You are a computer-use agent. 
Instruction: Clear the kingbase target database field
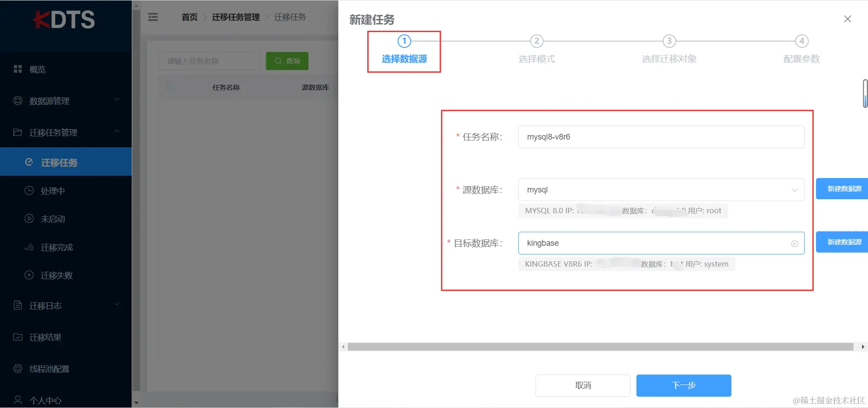[x=795, y=243]
